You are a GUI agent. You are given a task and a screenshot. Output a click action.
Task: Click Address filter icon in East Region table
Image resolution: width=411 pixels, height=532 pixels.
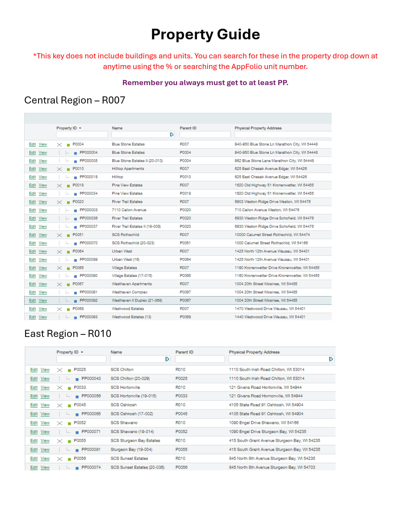pyautogui.click(x=331, y=359)
